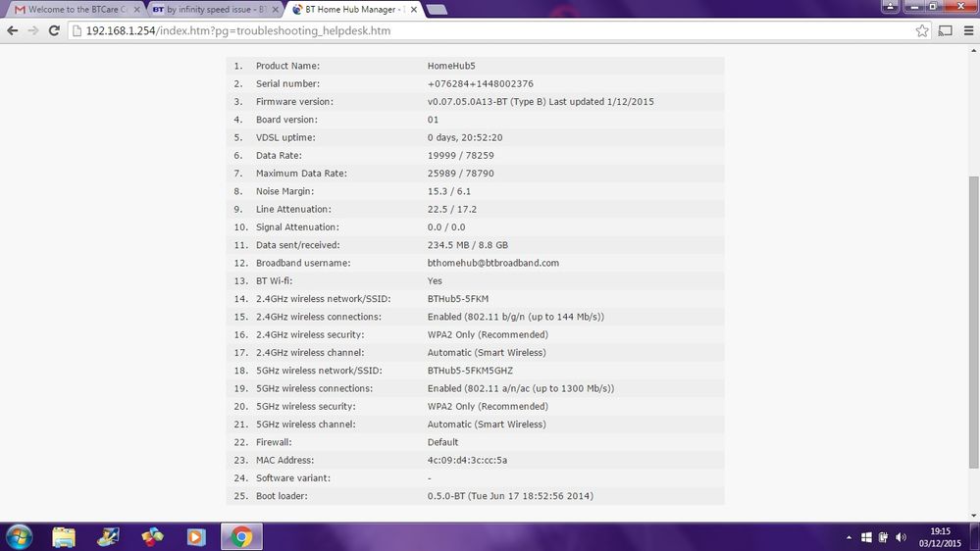This screenshot has height=551, width=980.
Task: Click the MAC Address 4c:09:d4:3c:cc:5a
Action: [x=467, y=461]
